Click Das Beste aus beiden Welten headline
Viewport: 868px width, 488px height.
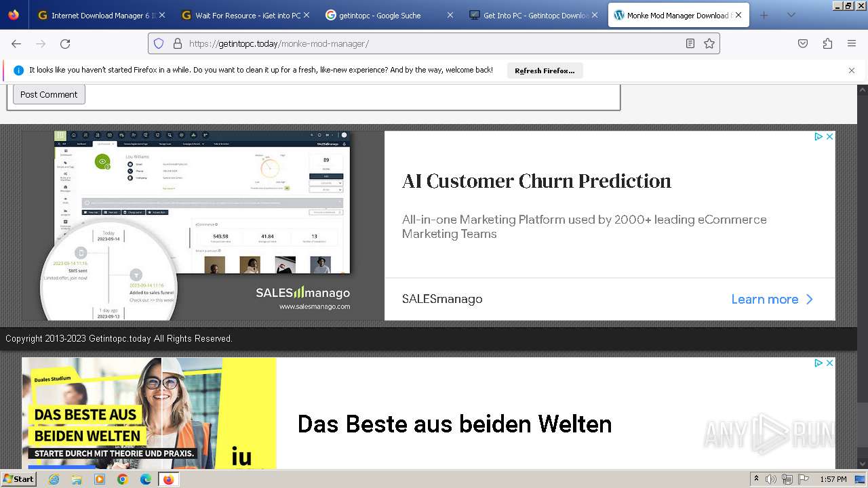454,424
